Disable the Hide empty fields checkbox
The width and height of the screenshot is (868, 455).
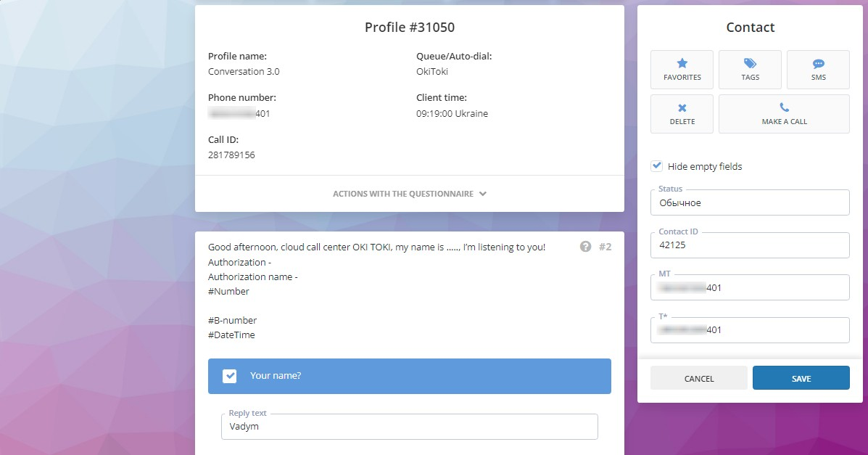click(656, 165)
